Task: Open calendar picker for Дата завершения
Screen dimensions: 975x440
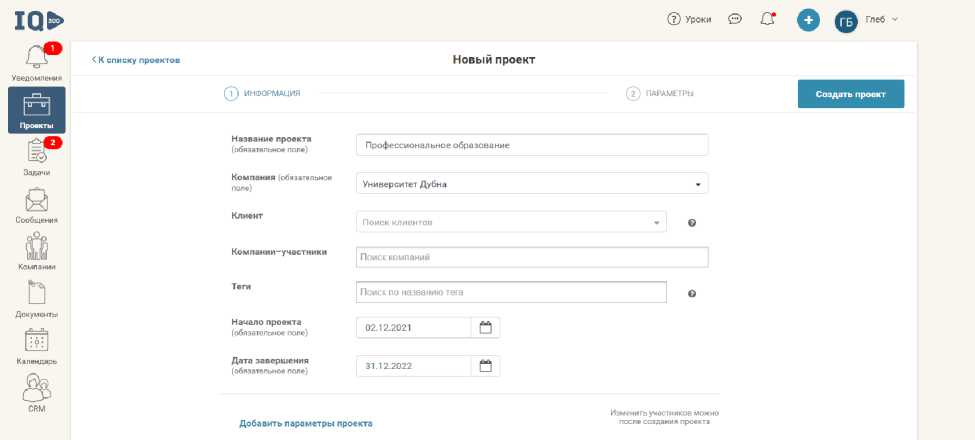Action: (x=486, y=366)
